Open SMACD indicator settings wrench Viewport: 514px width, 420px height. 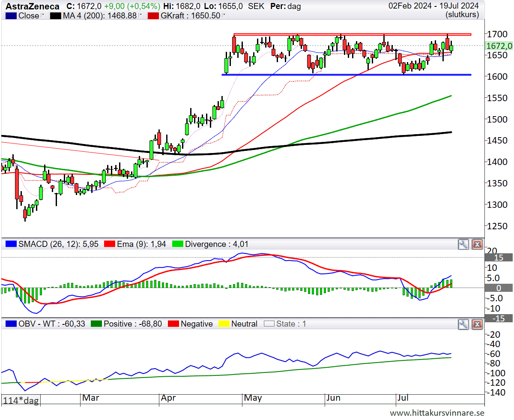pos(463,244)
